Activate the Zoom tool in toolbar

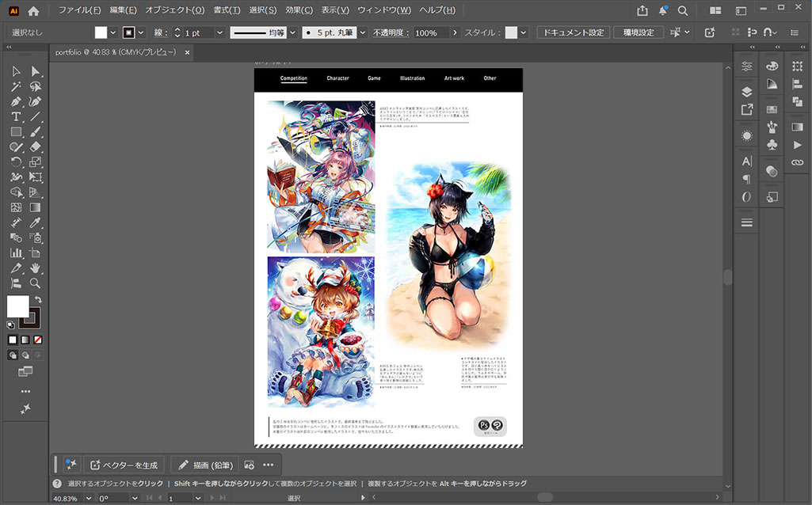point(35,283)
